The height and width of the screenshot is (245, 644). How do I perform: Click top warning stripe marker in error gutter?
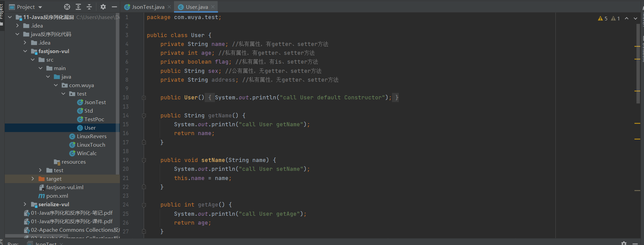click(x=637, y=46)
